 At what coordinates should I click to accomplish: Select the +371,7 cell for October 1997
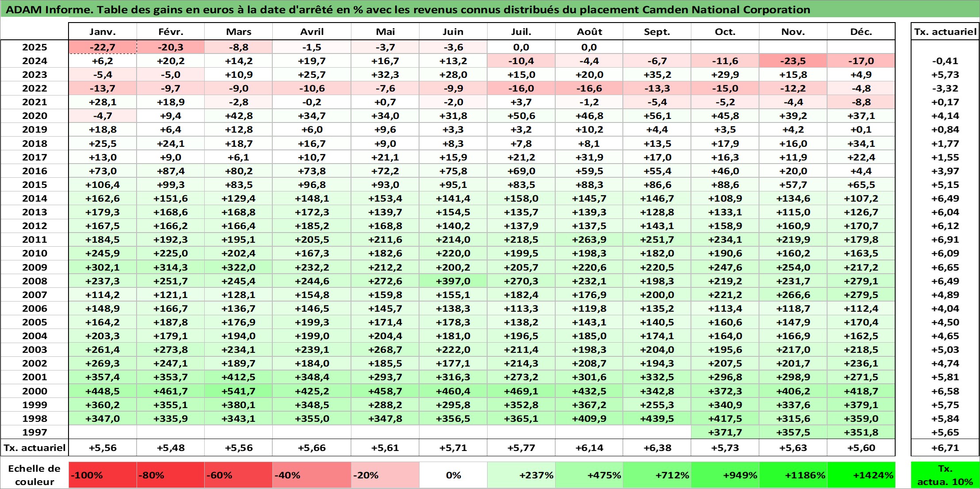click(x=725, y=432)
